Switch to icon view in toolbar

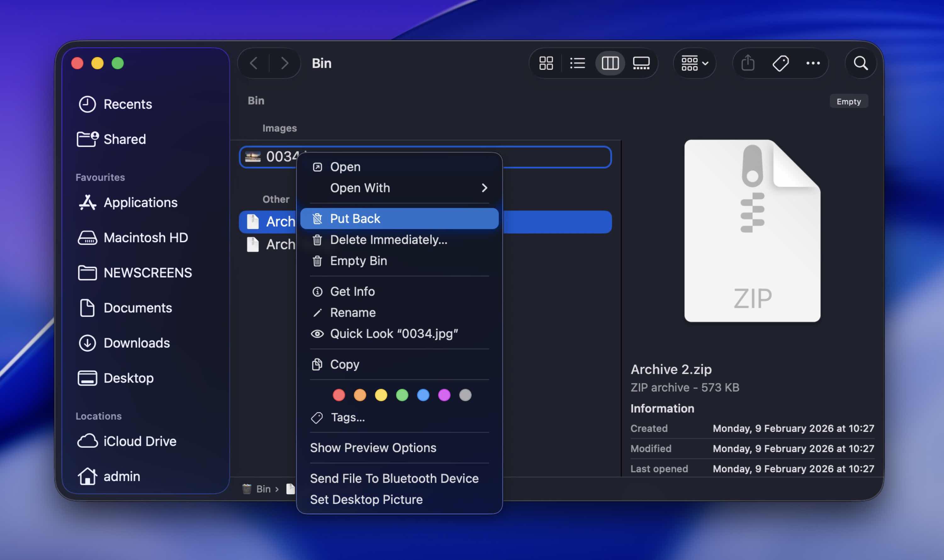pyautogui.click(x=546, y=63)
